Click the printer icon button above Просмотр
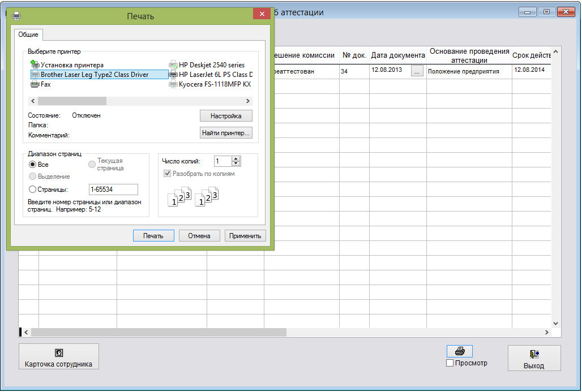Image resolution: width=582 pixels, height=392 pixels. click(x=459, y=351)
